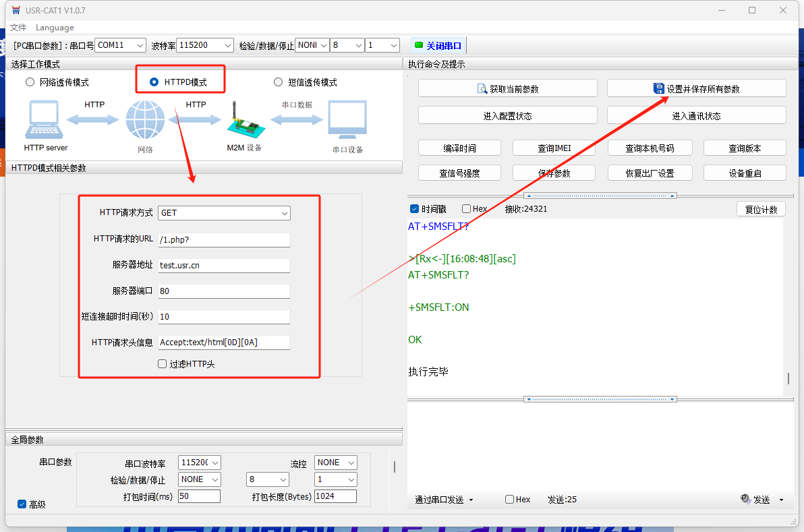This screenshot has height=532, width=804.
Task: Click 查询版本 button
Action: point(745,148)
